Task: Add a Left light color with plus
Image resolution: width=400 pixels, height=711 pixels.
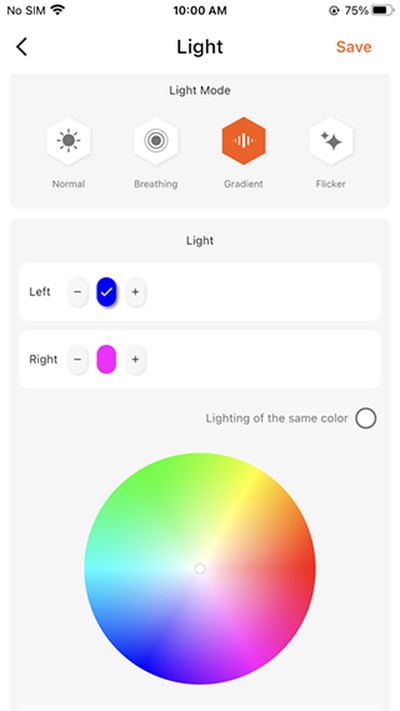Action: tap(135, 292)
